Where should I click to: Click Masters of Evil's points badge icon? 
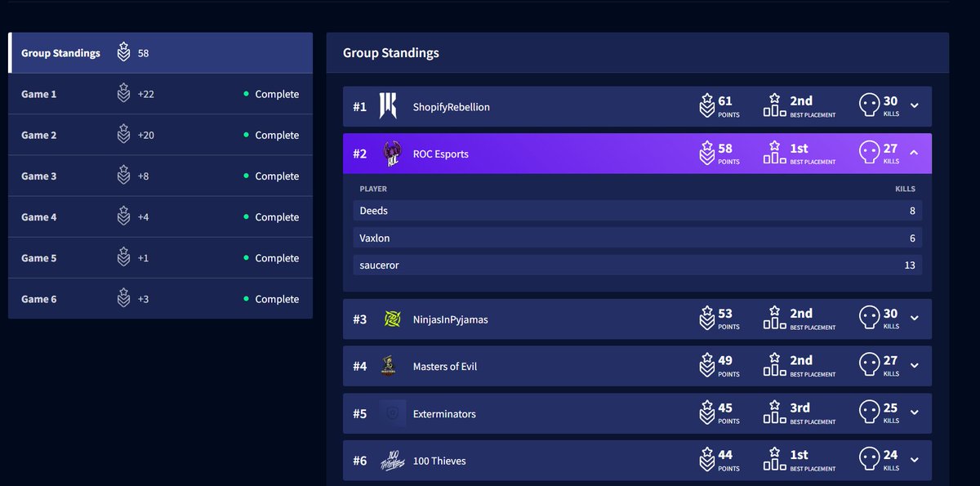coord(707,366)
